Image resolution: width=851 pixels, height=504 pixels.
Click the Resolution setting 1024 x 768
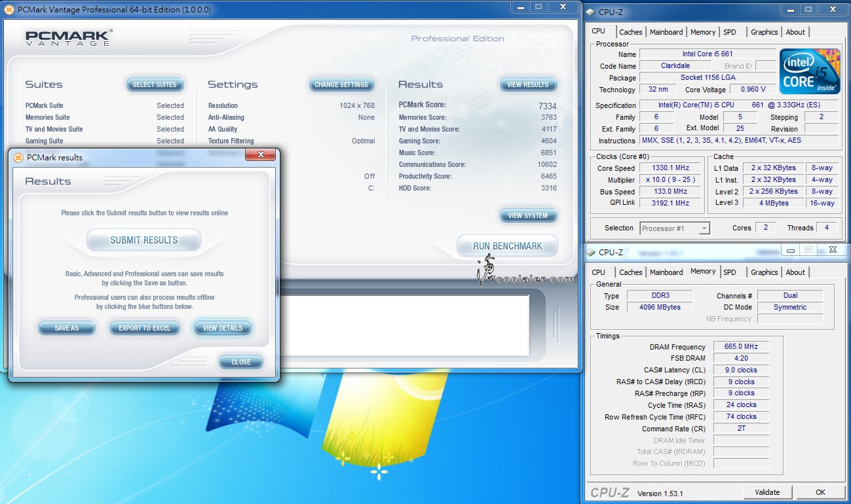pos(357,105)
